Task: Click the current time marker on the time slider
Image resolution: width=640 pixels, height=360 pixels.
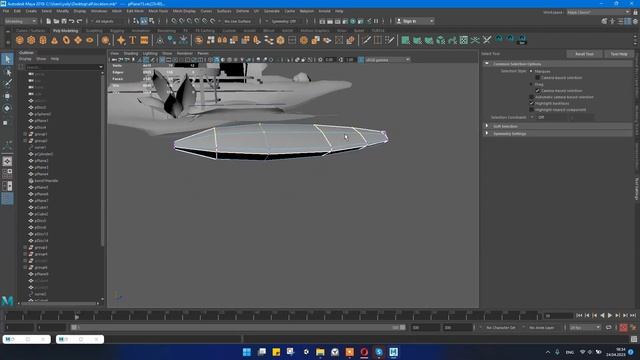Action: pos(77,316)
